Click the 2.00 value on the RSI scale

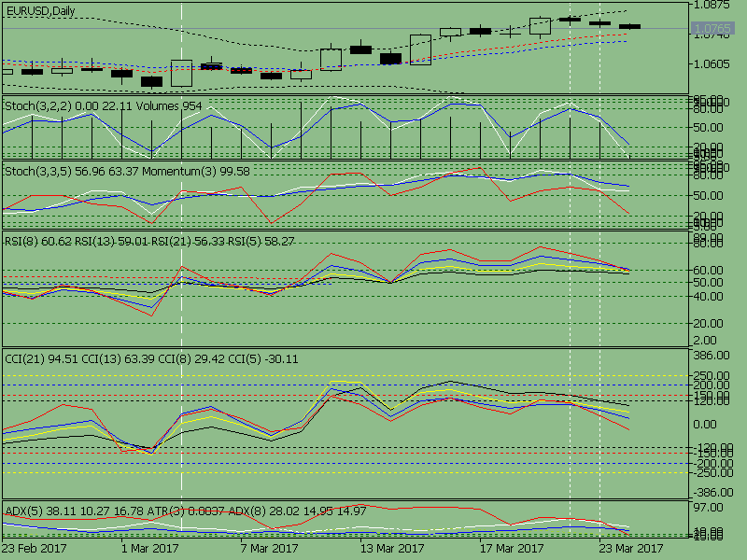tap(706, 341)
